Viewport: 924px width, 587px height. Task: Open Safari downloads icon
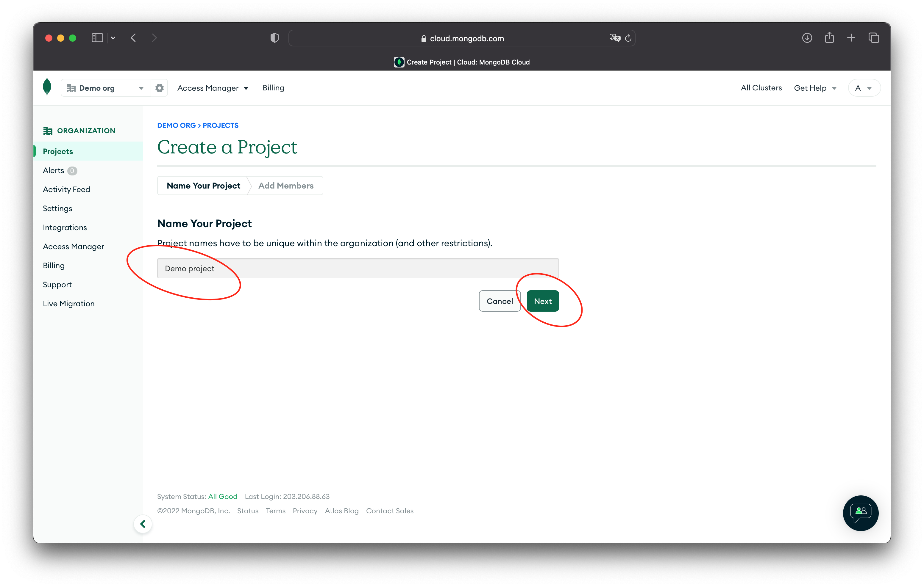807,38
